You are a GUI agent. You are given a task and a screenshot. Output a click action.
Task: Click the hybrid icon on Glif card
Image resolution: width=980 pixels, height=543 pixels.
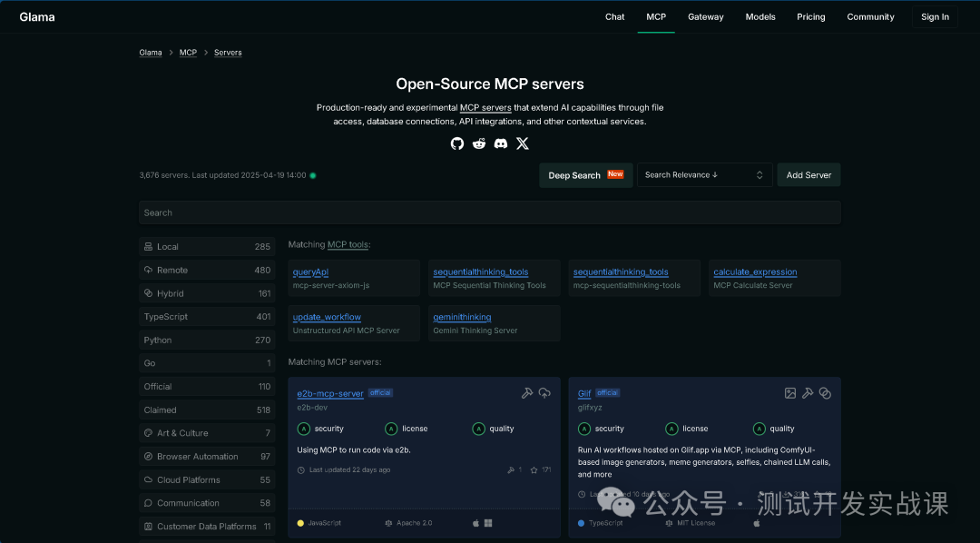(x=825, y=393)
